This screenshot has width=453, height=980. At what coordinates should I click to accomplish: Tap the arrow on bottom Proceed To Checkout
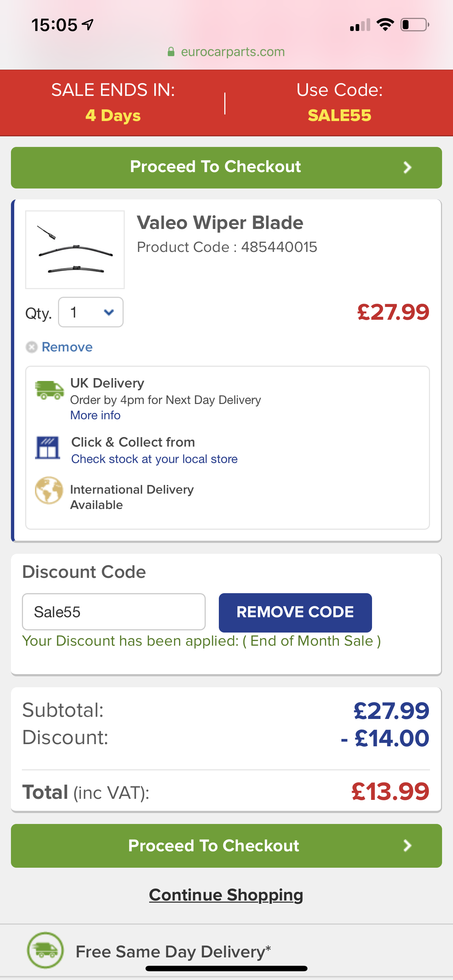coord(407,846)
